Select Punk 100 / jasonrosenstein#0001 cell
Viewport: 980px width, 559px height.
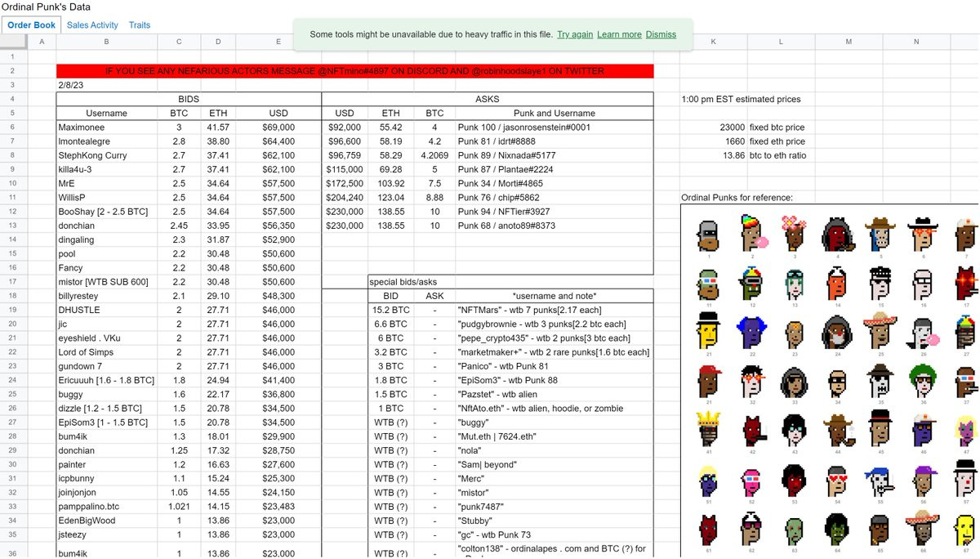coord(555,127)
